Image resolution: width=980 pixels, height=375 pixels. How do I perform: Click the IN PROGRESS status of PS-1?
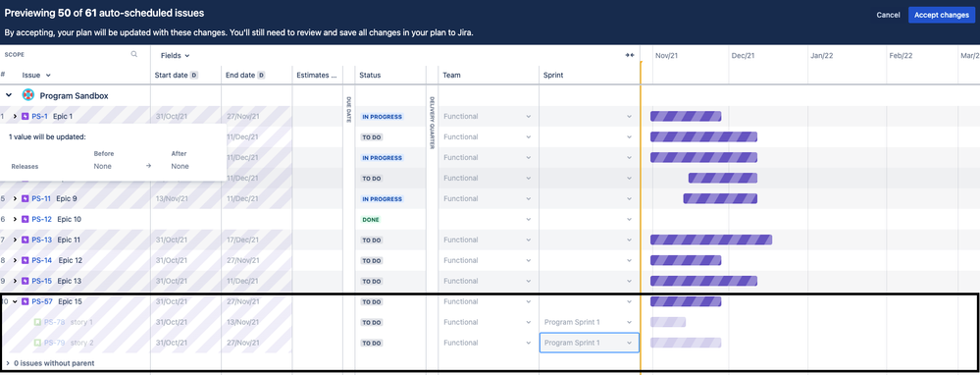382,117
